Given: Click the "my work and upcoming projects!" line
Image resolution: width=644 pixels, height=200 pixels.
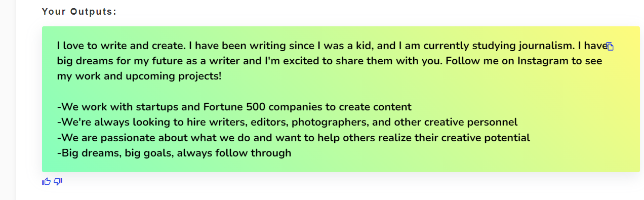Looking at the screenshot, I should tap(139, 76).
